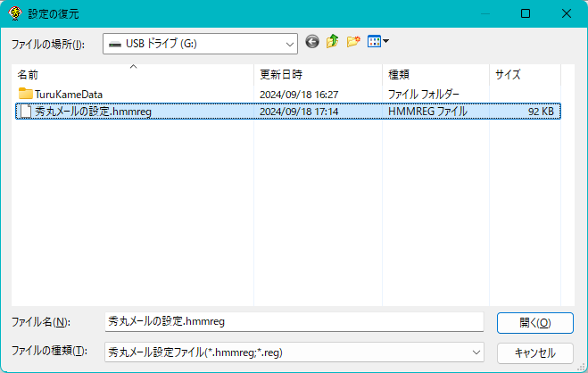The height and width of the screenshot is (373, 588).
Task: Click the HMMREG ファイル type cell
Action: (427, 112)
